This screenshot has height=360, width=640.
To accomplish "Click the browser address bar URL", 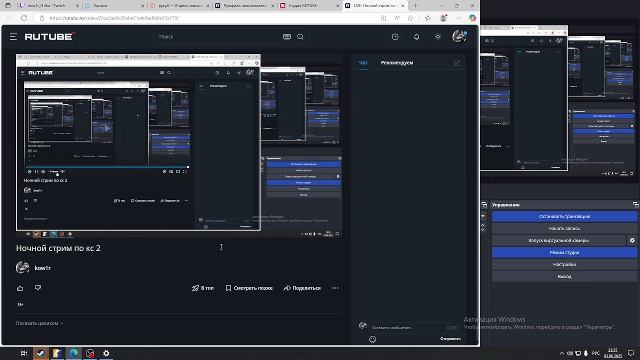I will tap(114, 18).
